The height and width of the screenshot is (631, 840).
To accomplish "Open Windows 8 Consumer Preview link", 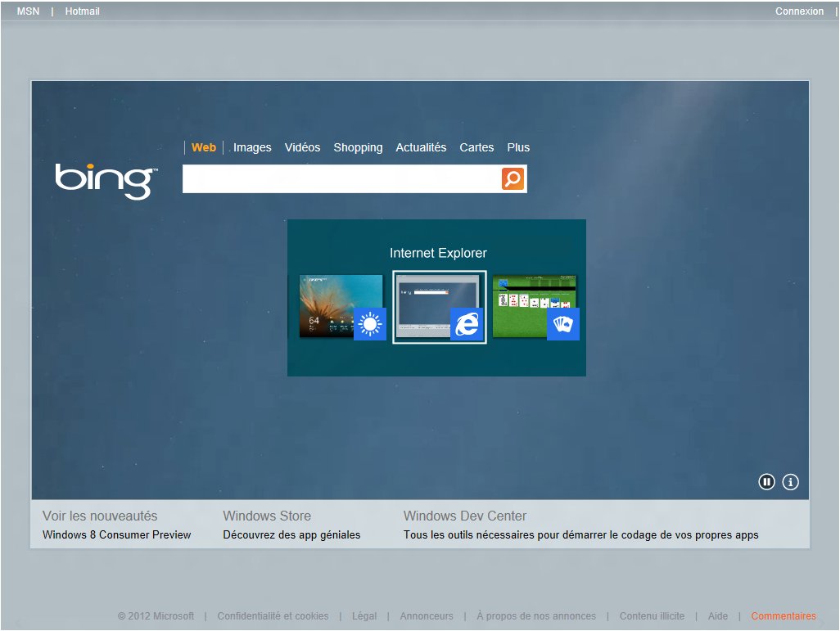I will click(117, 534).
